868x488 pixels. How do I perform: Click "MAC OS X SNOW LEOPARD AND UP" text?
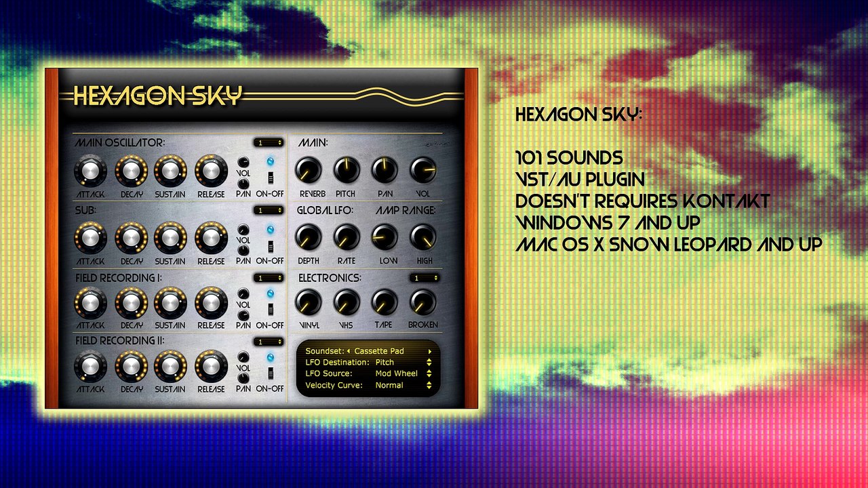tap(669, 245)
